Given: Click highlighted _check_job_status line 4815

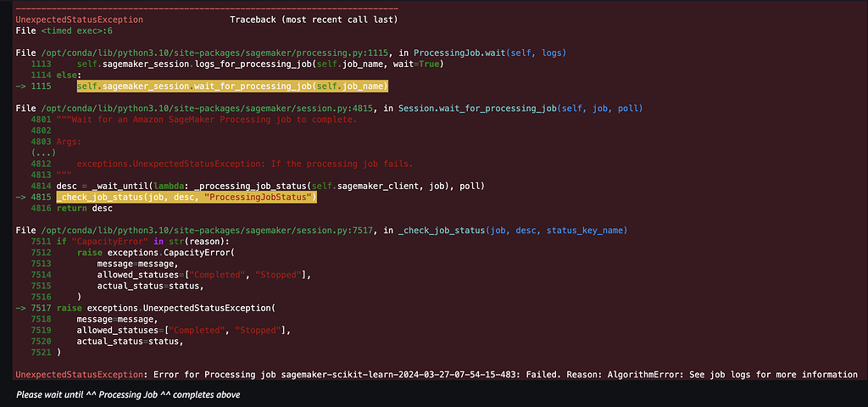Looking at the screenshot, I should (186, 197).
